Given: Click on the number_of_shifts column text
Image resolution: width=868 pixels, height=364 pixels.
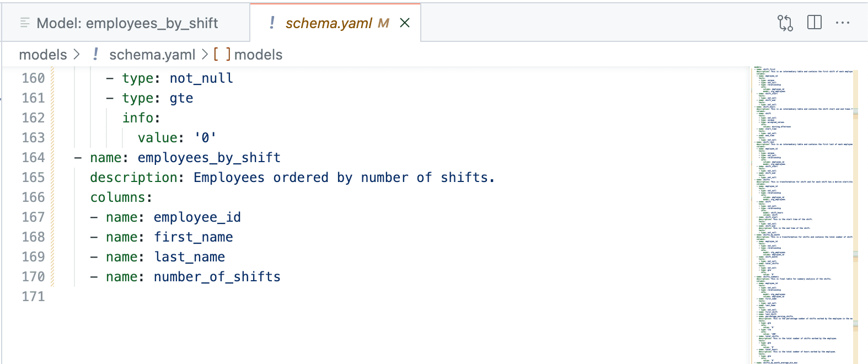Looking at the screenshot, I should (217, 277).
